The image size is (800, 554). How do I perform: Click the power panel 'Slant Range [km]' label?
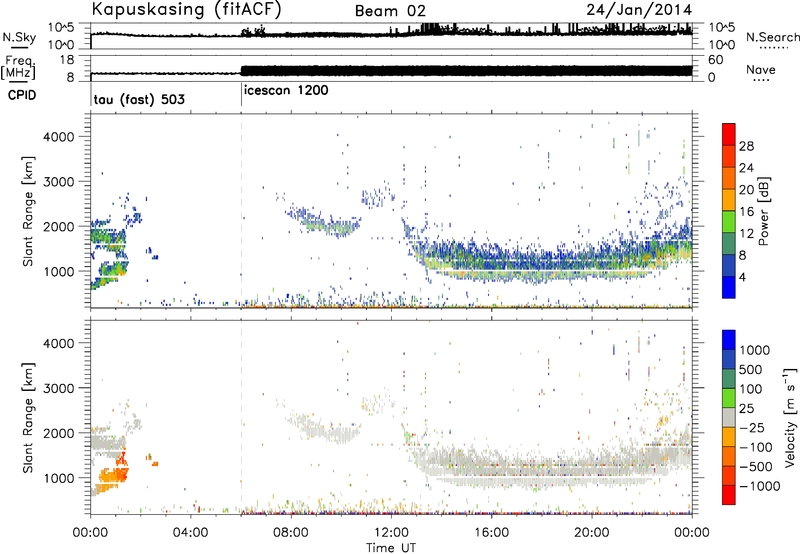[x=28, y=211]
